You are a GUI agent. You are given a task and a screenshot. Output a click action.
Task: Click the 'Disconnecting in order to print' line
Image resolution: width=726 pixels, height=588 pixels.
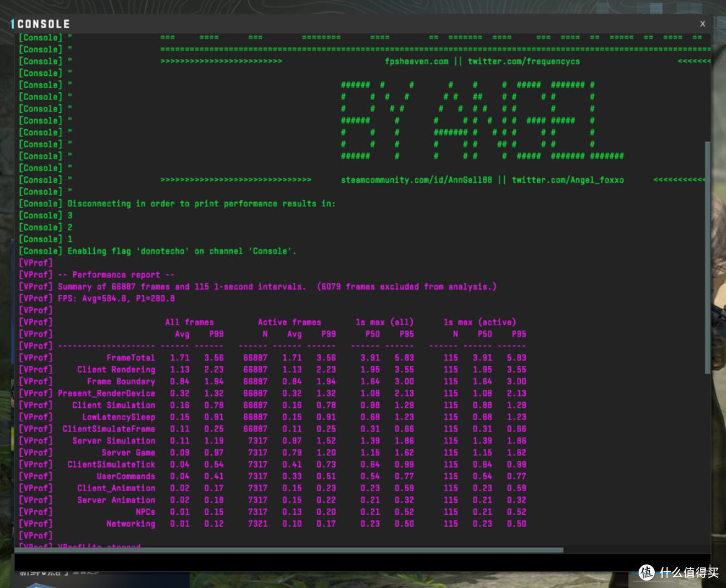tap(201, 204)
